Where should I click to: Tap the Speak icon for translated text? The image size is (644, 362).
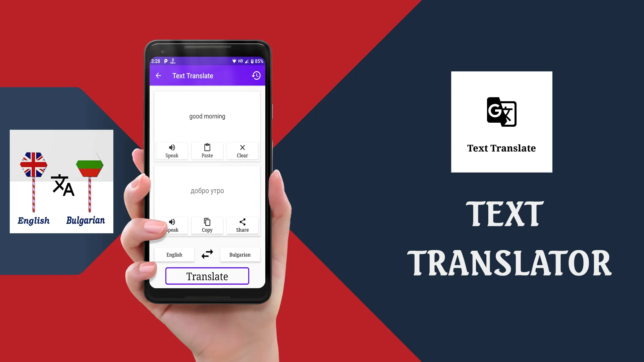point(172,225)
